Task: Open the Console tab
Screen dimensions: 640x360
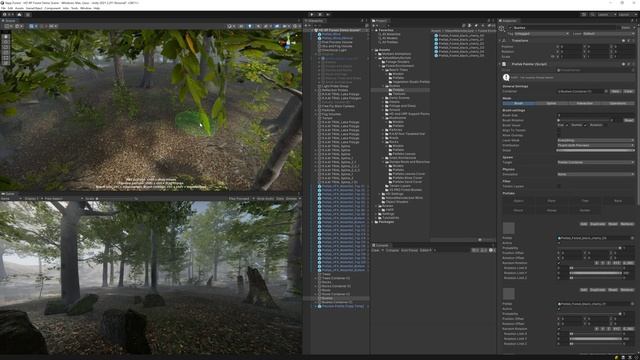Action: coord(382,245)
